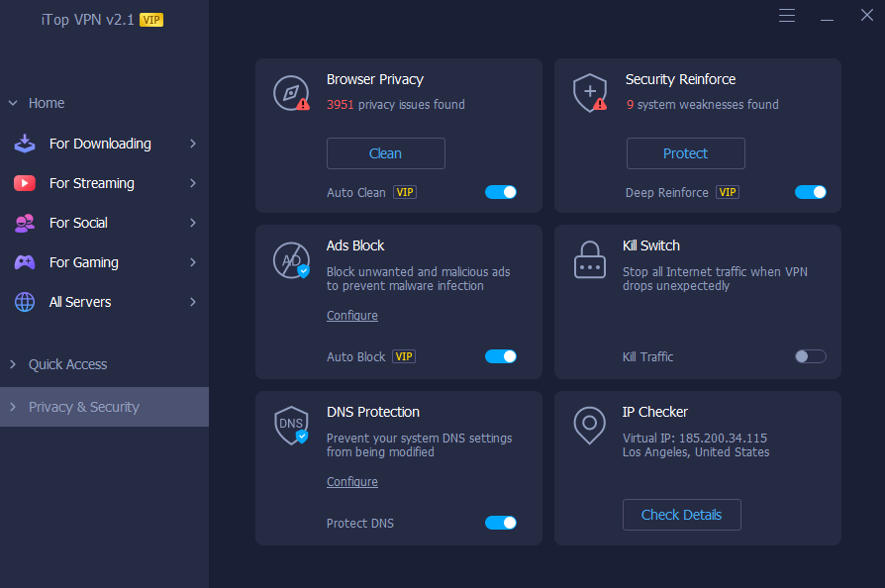This screenshot has width=885, height=588.
Task: Disable the Auto Block toggle
Action: [x=501, y=356]
